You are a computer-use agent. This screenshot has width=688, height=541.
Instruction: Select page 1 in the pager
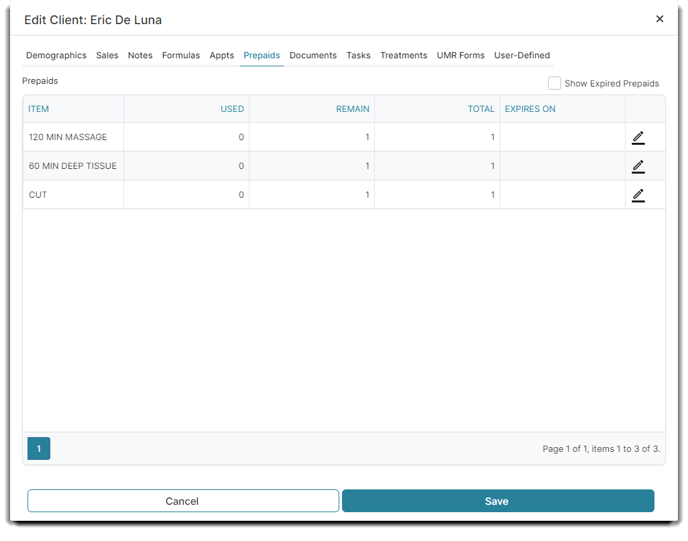[39, 449]
